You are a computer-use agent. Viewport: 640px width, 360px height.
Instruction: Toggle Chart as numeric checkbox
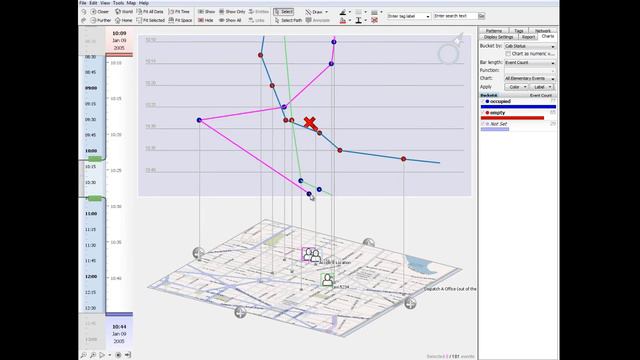(508, 54)
